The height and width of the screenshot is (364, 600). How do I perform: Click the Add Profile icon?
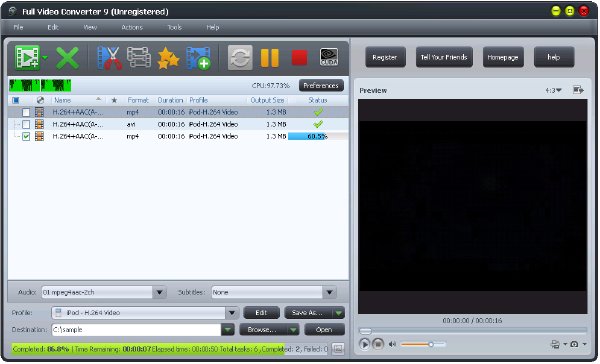click(x=198, y=58)
